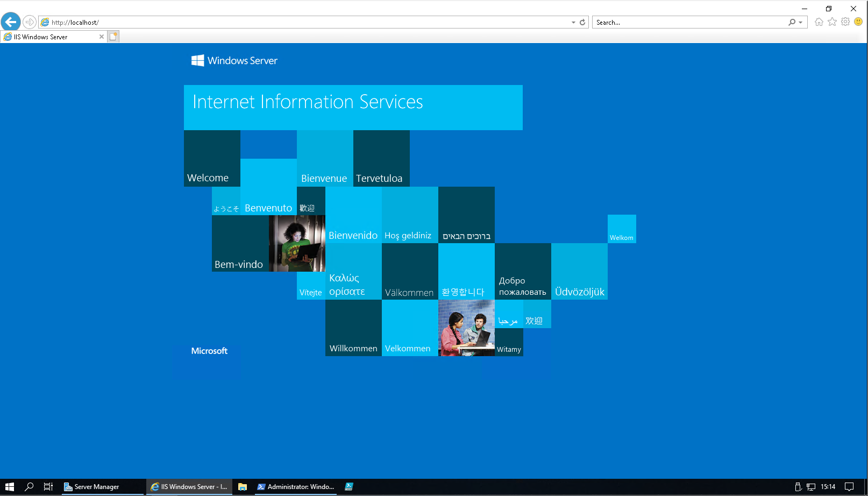Open the browser Home icon
The height and width of the screenshot is (496, 868).
coord(819,22)
